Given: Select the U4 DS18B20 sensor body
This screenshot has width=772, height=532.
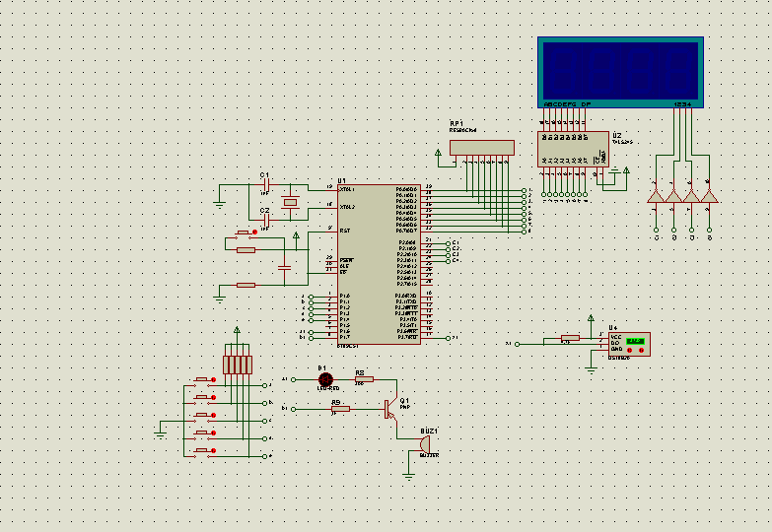Looking at the screenshot, I should coord(629,344).
